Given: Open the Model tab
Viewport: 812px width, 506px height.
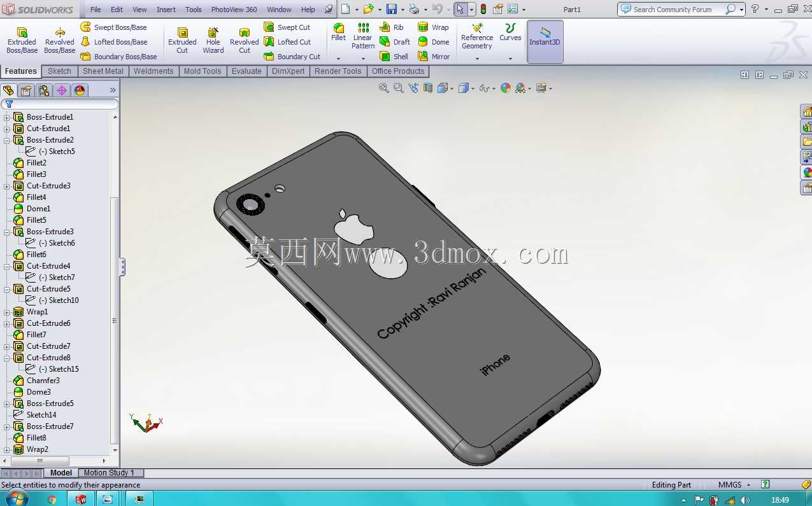Looking at the screenshot, I should pyautogui.click(x=61, y=473).
